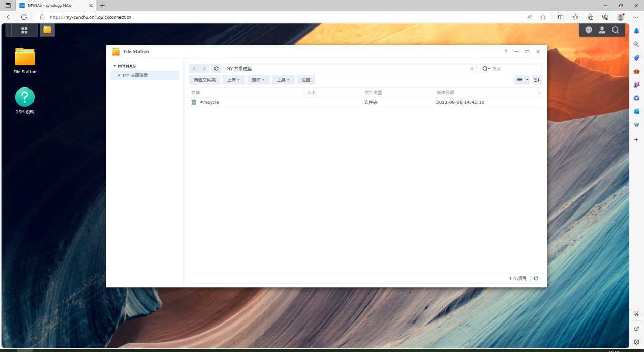Image resolution: width=644 pixels, height=352 pixels.
Task: Expand the MY 共享磁盘 folder tree arrow
Action: click(x=119, y=75)
